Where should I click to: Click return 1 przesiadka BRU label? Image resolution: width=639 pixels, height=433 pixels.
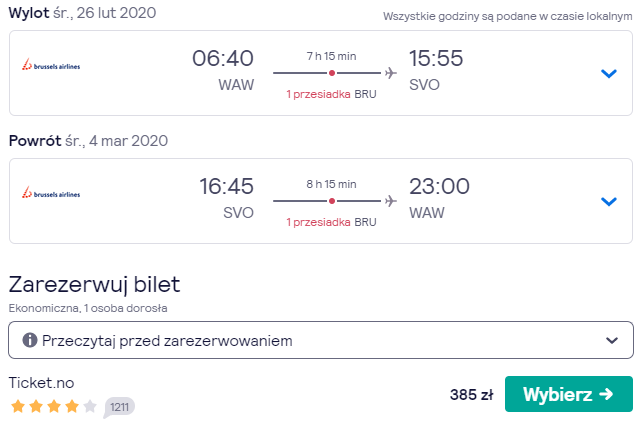click(331, 222)
